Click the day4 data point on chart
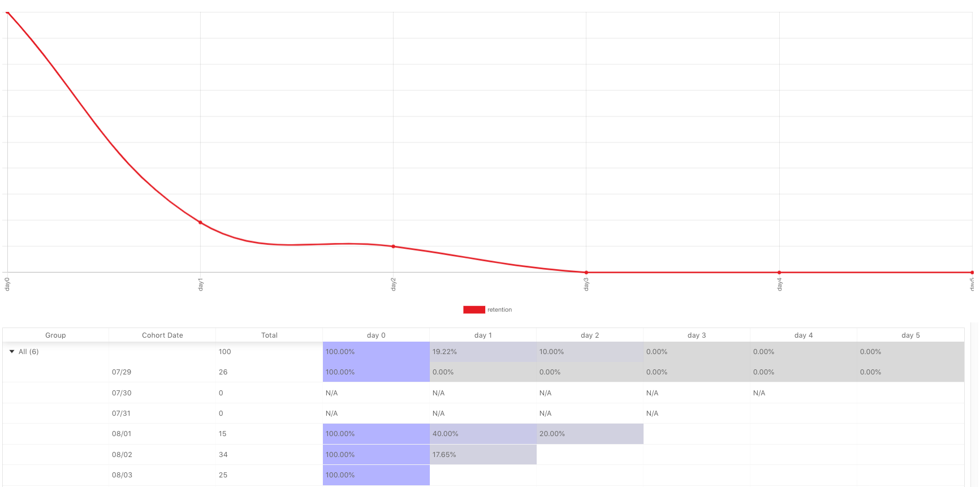 779,273
